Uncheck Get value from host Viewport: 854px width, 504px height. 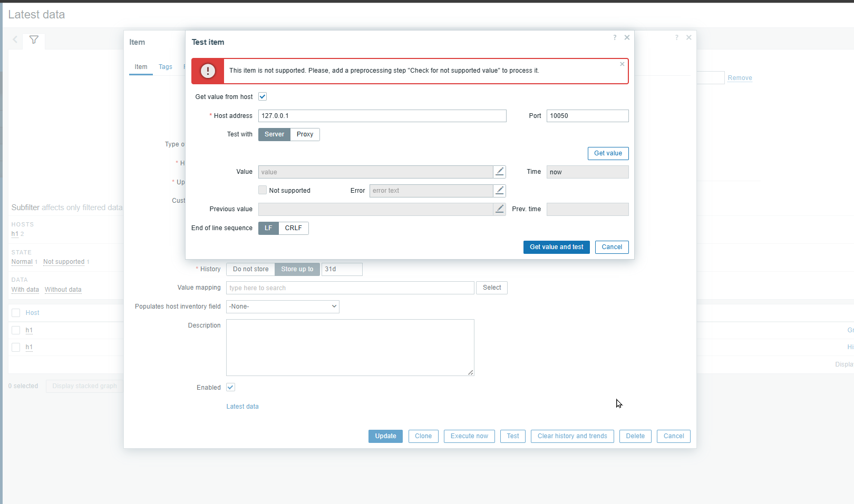(263, 96)
